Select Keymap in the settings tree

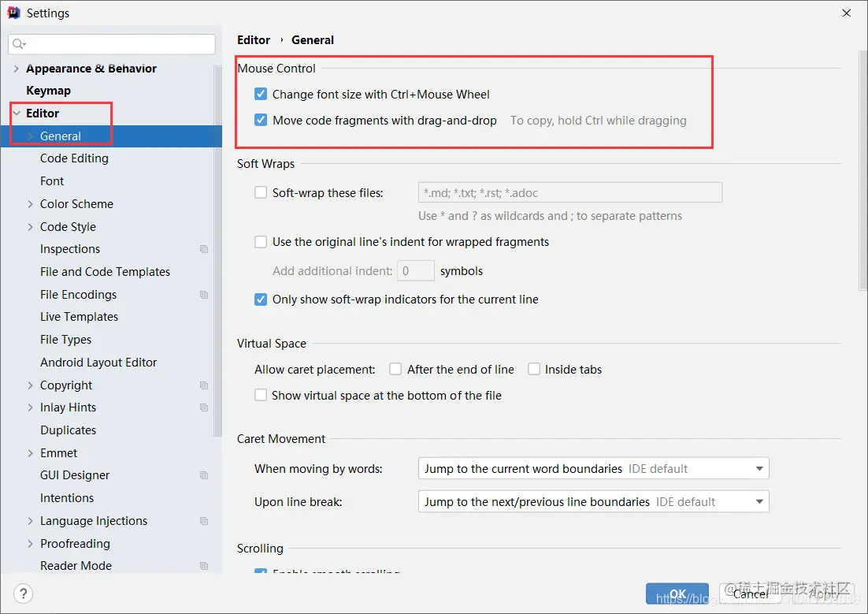point(48,91)
